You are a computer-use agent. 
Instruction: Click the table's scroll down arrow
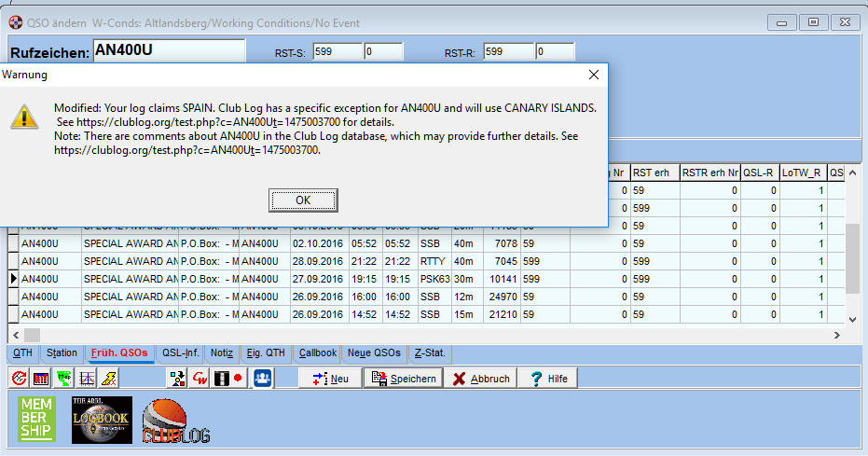[x=852, y=320]
